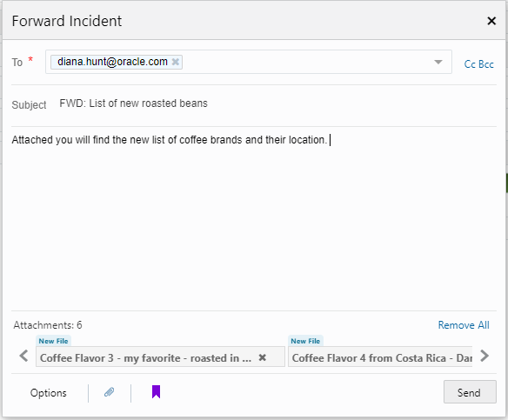Close the Forward Incident dialog

pos(491,21)
